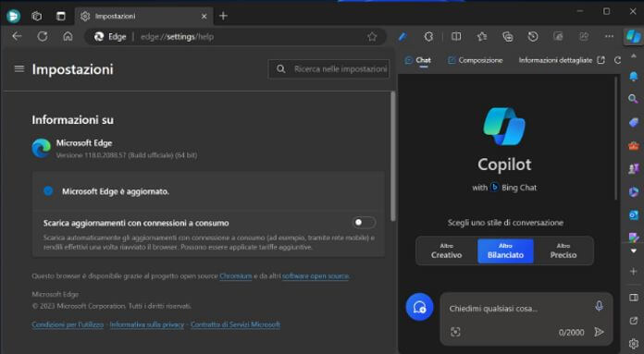The height and width of the screenshot is (354, 644).
Task: Open the sidebar notifications bell icon
Action: (x=633, y=76)
